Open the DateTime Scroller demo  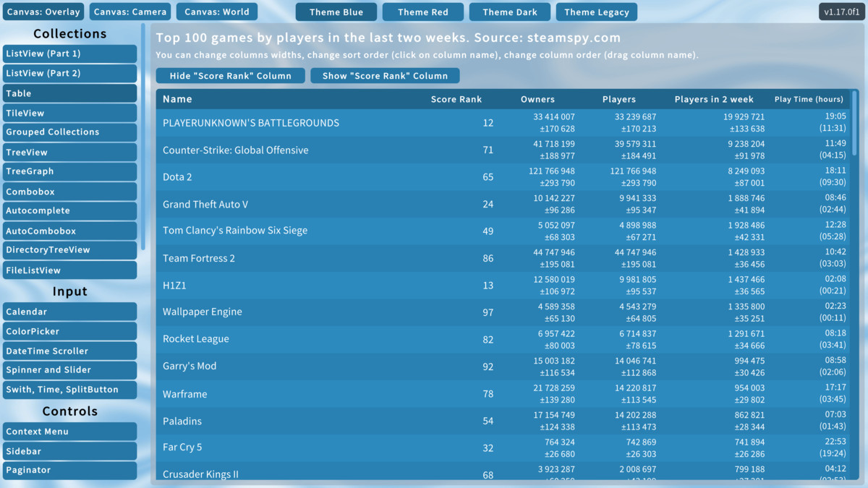(x=69, y=351)
